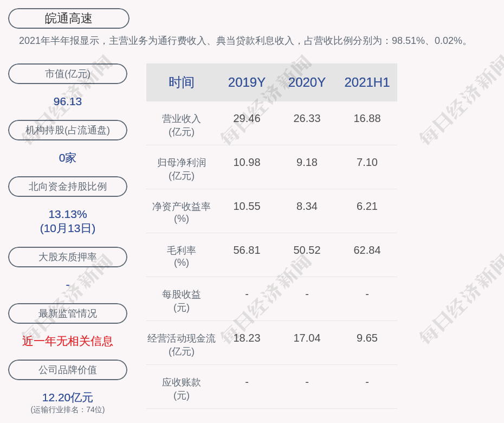Click the 公司品牌价值 label pill
Screen dimensions: 504x423
68,370
